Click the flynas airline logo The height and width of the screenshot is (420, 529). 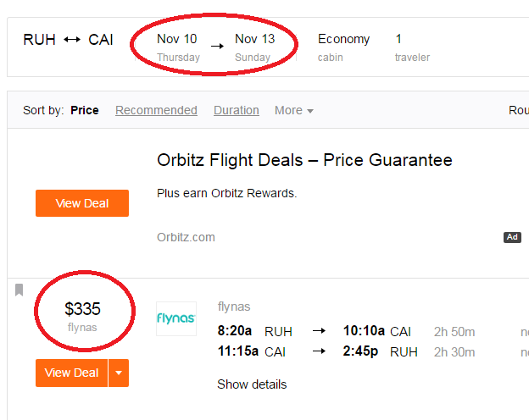tap(176, 318)
